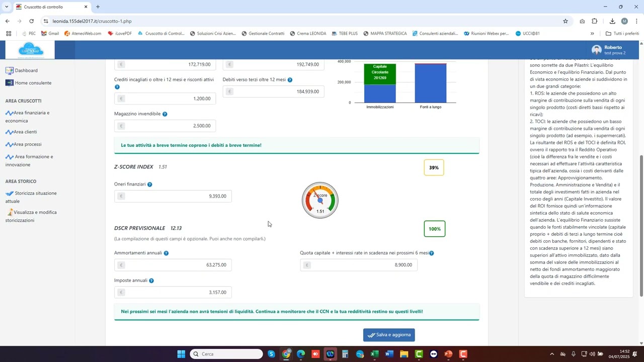Viewport: 644px width, 362px height.
Task: Open the Roberto user profile menu
Action: (x=609, y=50)
